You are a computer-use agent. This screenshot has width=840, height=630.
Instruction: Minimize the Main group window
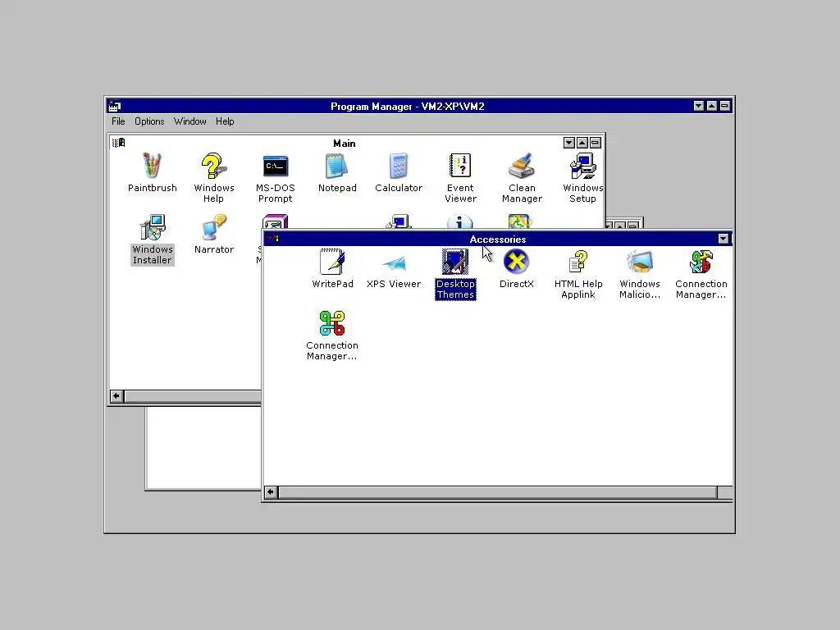[569, 143]
